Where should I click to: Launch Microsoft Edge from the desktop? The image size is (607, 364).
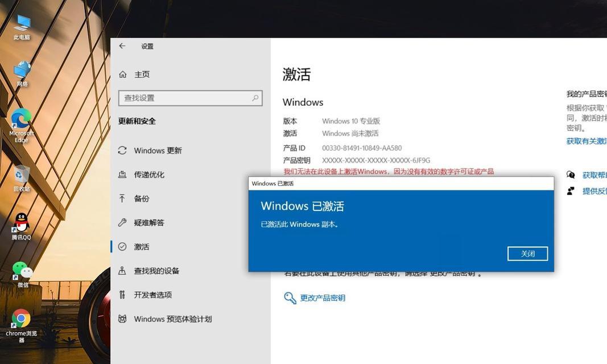point(21,125)
